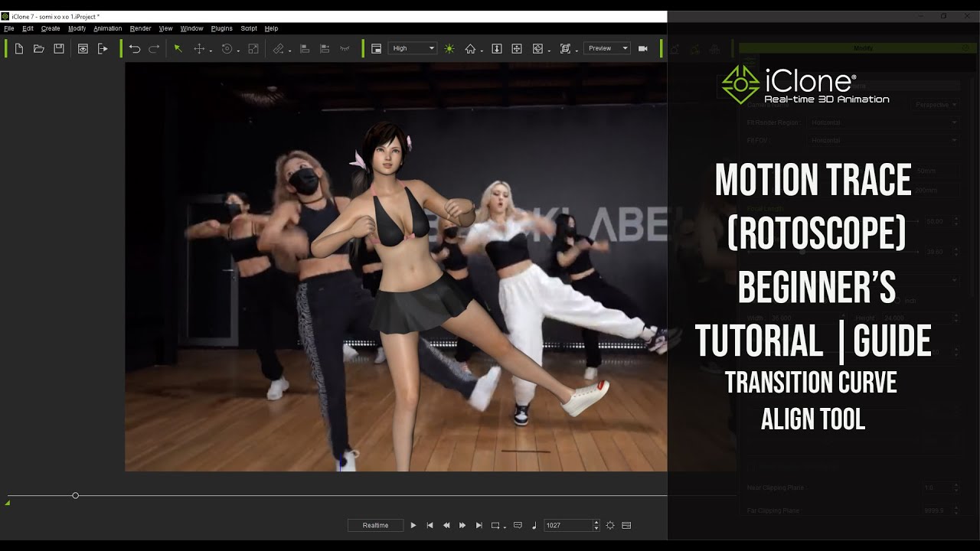
Task: Click the dance video viewport
Action: click(396, 267)
